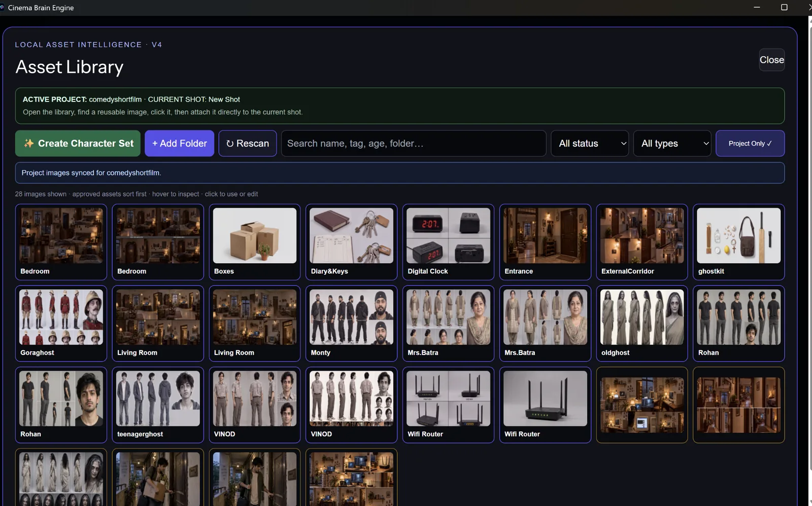Viewport: 812px width, 506px height.
Task: Maximize the Cinema Brain Engine window
Action: (x=784, y=7)
